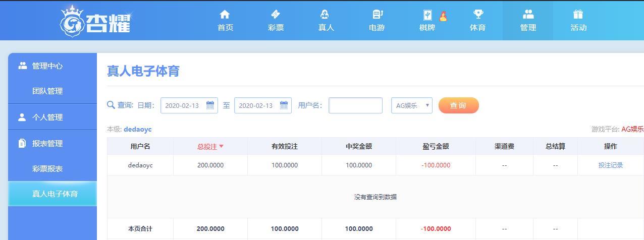The image size is (644, 240).
Task: Click the 彩票 ticket icon
Action: [276, 14]
